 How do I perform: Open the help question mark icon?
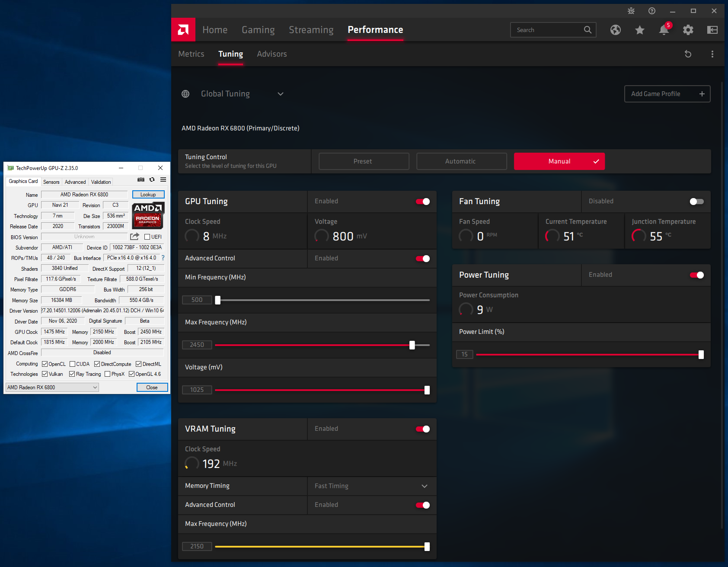[x=652, y=11]
